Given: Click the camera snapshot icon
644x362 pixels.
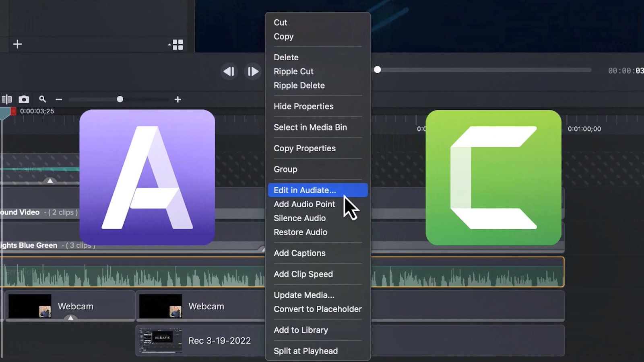Looking at the screenshot, I should point(24,99).
